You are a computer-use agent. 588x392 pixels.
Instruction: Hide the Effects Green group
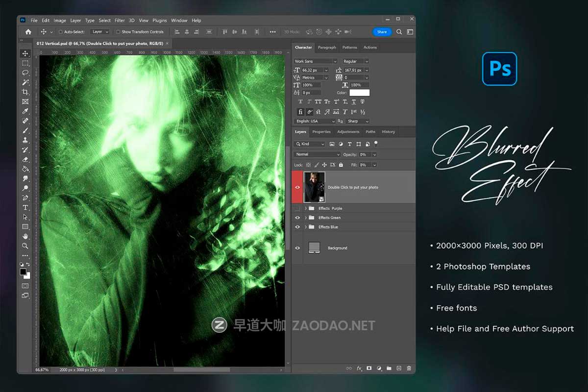tap(297, 218)
